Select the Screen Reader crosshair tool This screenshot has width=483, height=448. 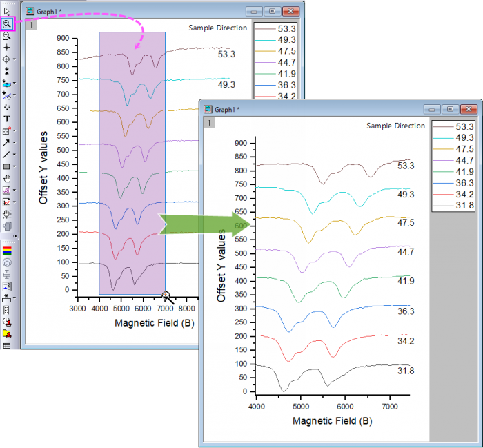tap(7, 48)
